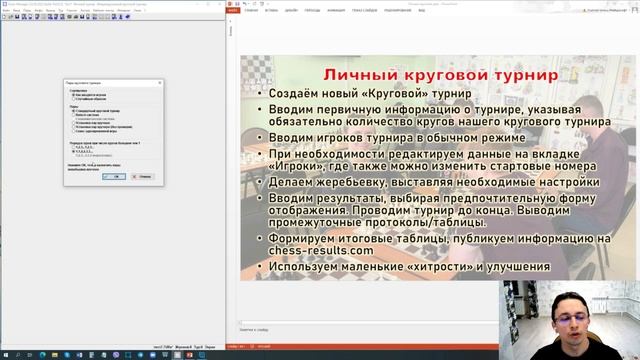Open Windows Start menu
This screenshot has height=360, width=640.
[6, 355]
